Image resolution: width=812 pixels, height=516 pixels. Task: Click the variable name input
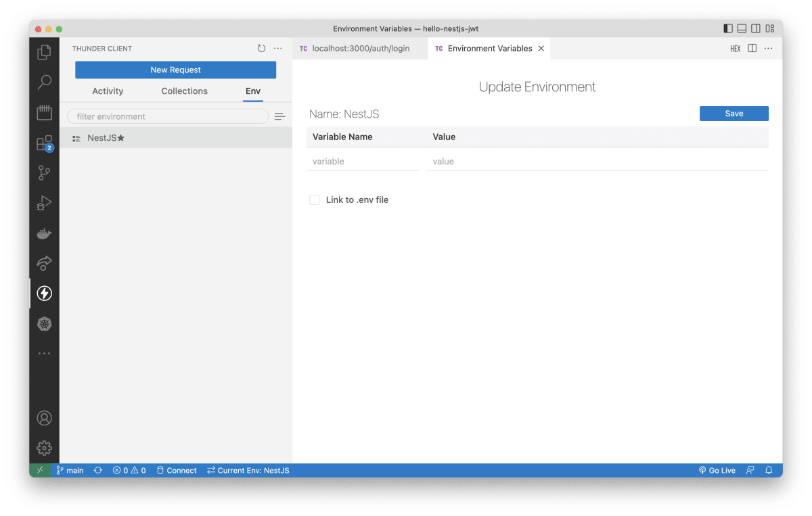[363, 162]
